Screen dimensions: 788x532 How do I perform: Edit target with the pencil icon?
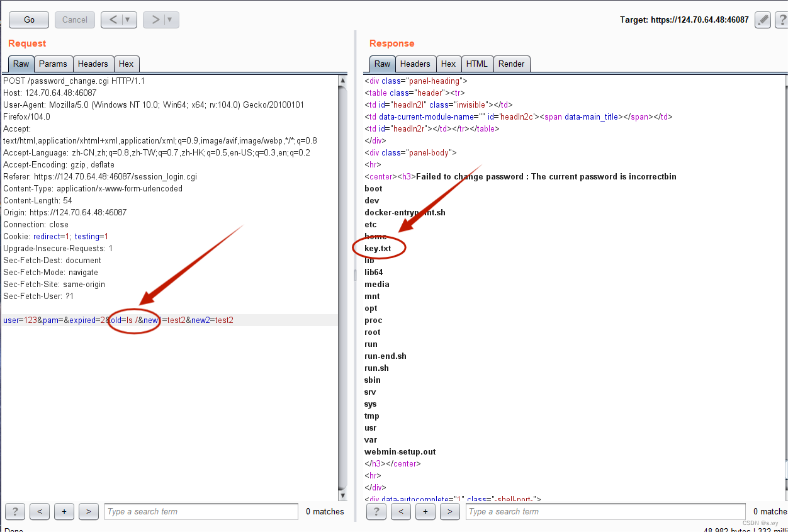click(763, 20)
